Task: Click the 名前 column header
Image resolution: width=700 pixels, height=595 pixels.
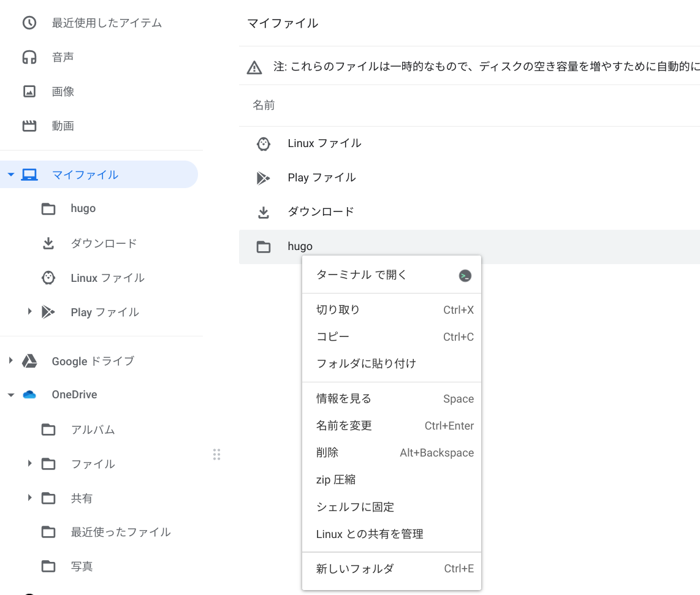Action: pyautogui.click(x=264, y=105)
